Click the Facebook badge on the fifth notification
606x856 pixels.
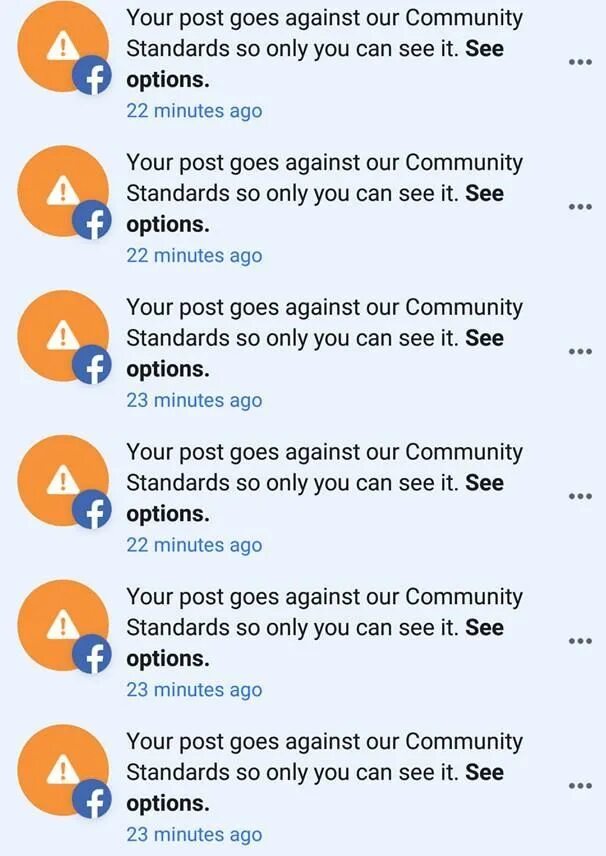click(x=92, y=654)
